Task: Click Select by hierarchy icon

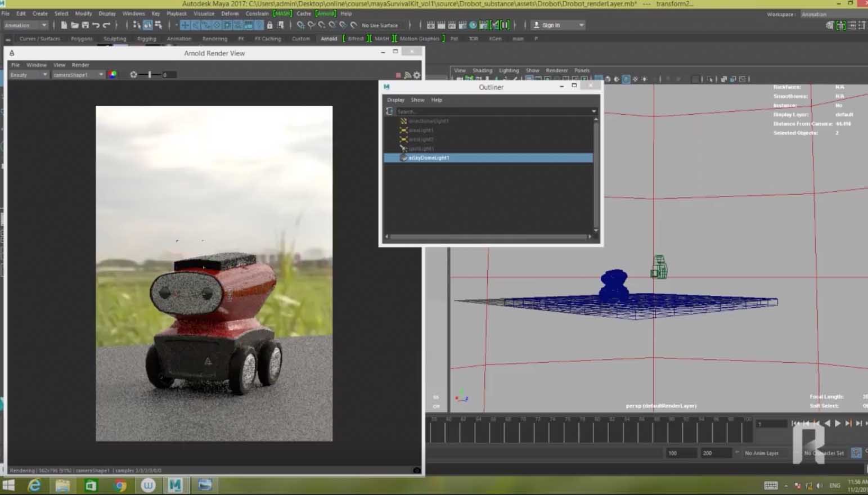Action: (137, 25)
